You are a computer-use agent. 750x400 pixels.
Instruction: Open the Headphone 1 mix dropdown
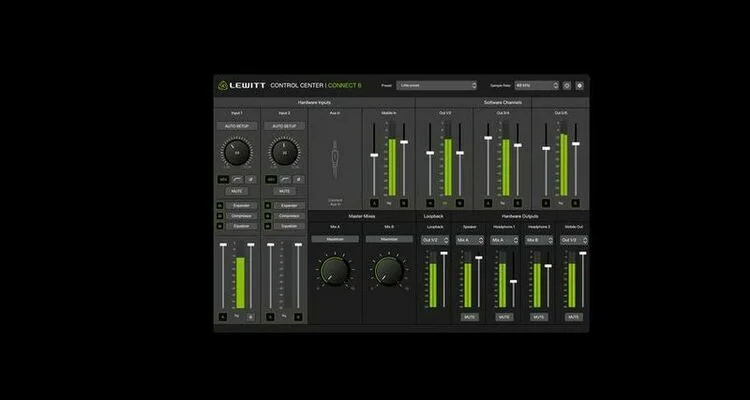tap(505, 240)
